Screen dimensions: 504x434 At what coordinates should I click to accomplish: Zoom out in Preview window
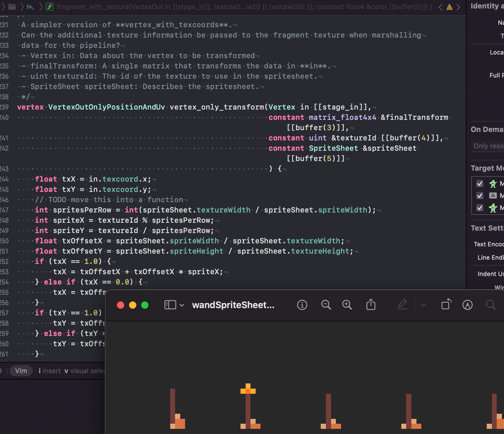pyautogui.click(x=326, y=305)
